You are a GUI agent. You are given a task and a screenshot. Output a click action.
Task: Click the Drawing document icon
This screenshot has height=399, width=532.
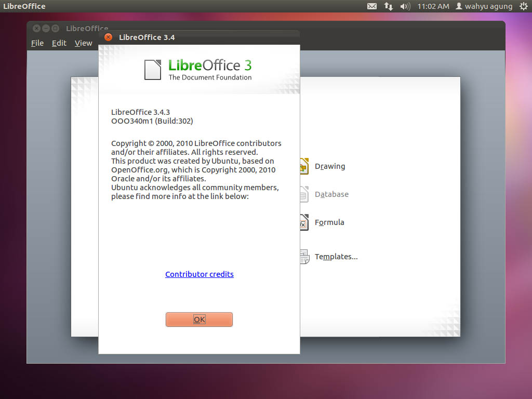[304, 166]
